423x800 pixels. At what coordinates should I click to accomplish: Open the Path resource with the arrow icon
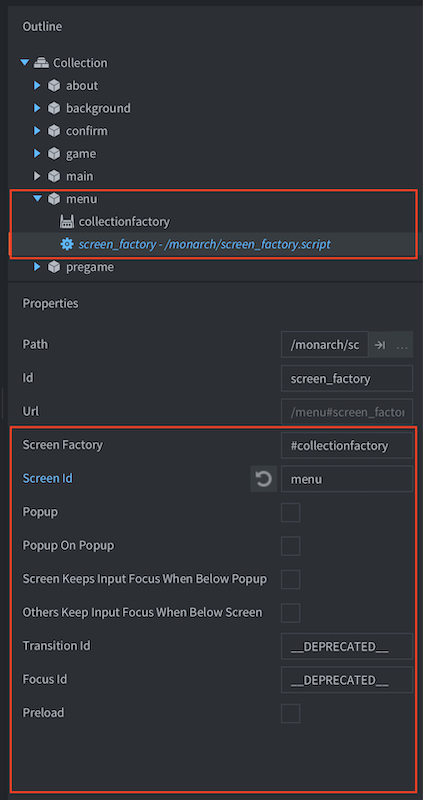click(380, 345)
